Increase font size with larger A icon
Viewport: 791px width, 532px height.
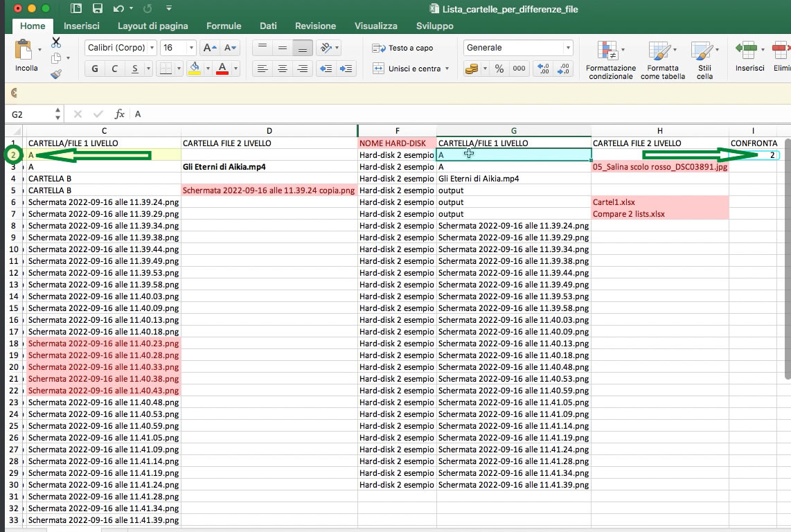pos(209,48)
